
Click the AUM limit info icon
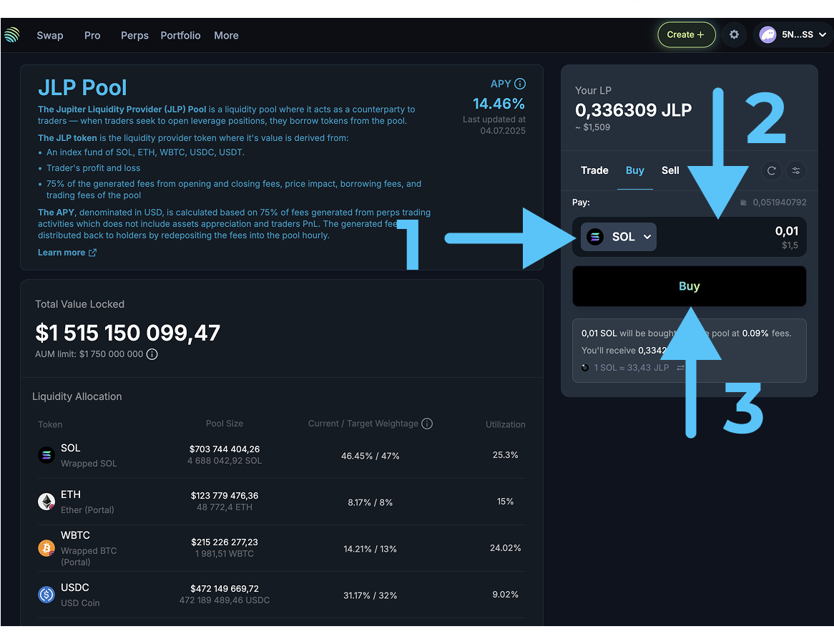point(152,354)
